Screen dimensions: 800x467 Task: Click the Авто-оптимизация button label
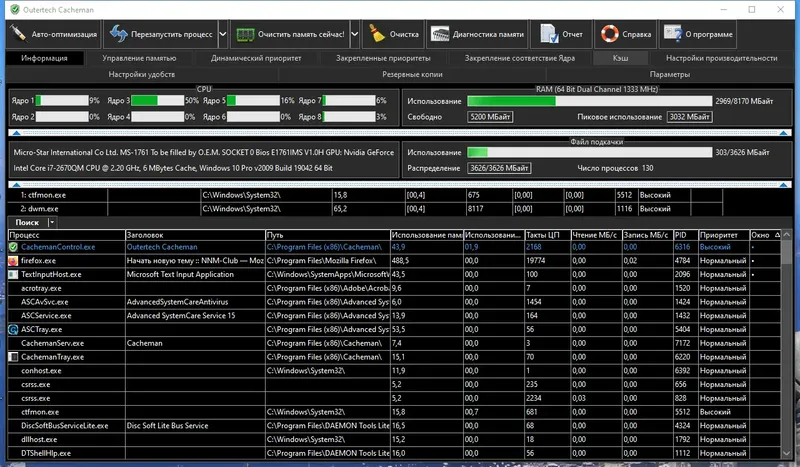[x=64, y=34]
